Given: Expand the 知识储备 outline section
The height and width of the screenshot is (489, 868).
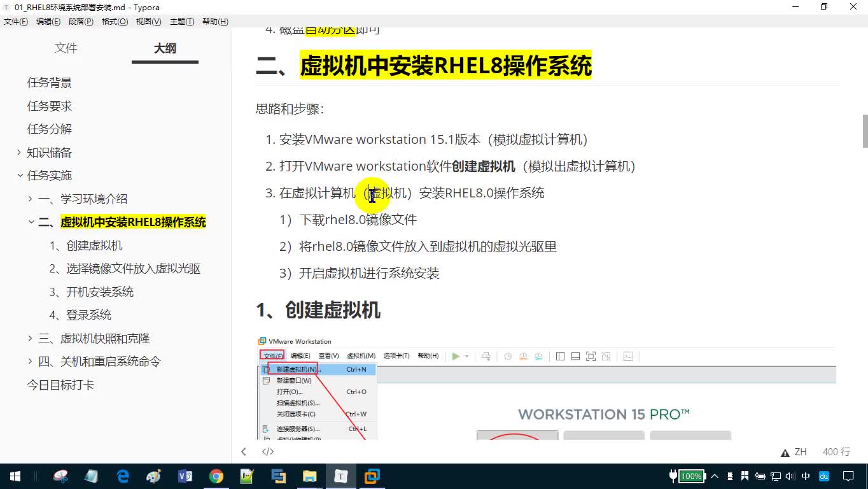Looking at the screenshot, I should pos(19,152).
